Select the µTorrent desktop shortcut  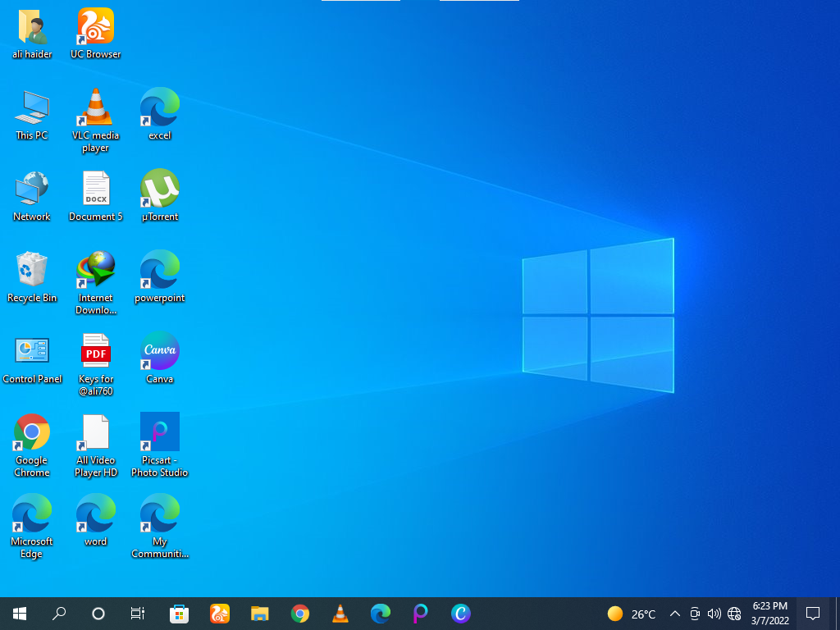pos(160,196)
